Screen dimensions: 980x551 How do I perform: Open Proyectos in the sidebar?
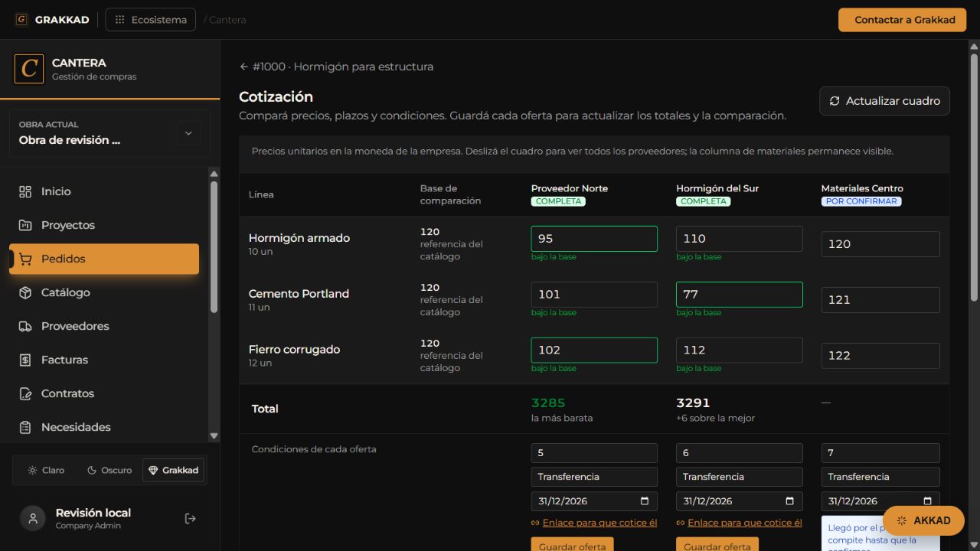click(x=104, y=225)
